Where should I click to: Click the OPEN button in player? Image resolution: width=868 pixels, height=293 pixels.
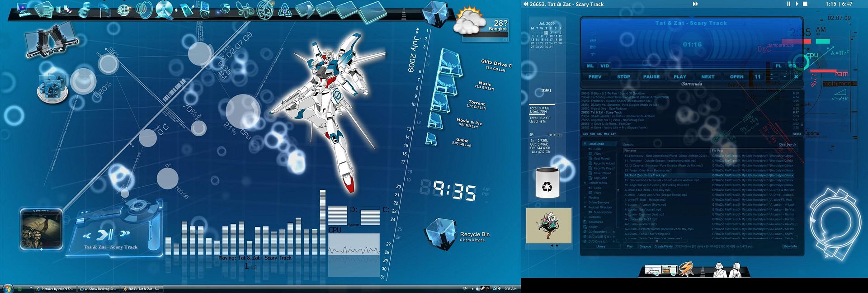736,77
